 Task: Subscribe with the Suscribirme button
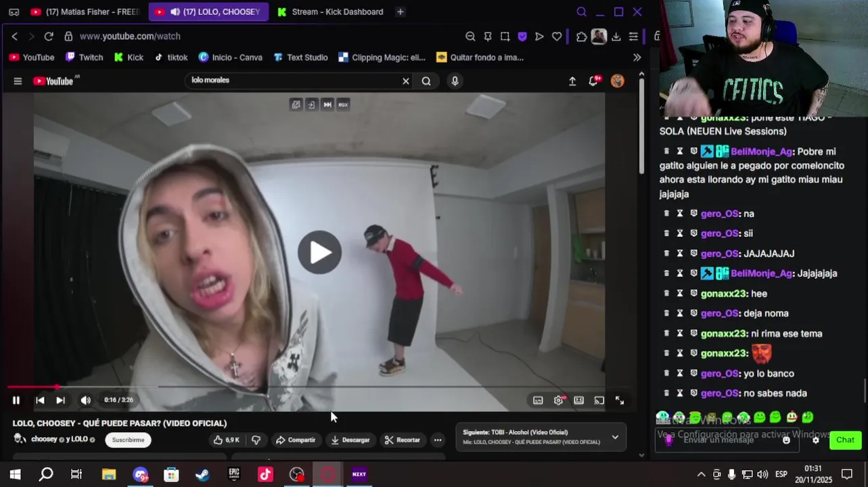pos(128,440)
